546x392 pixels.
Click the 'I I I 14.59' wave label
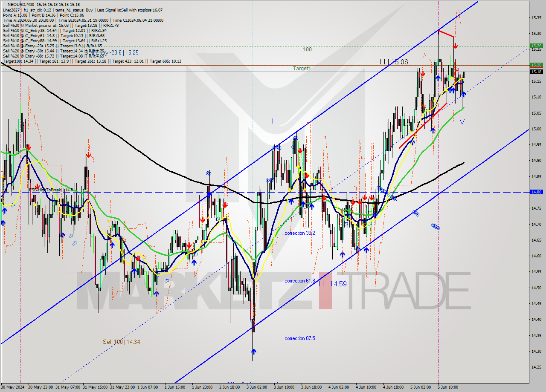pyautogui.click(x=332, y=283)
